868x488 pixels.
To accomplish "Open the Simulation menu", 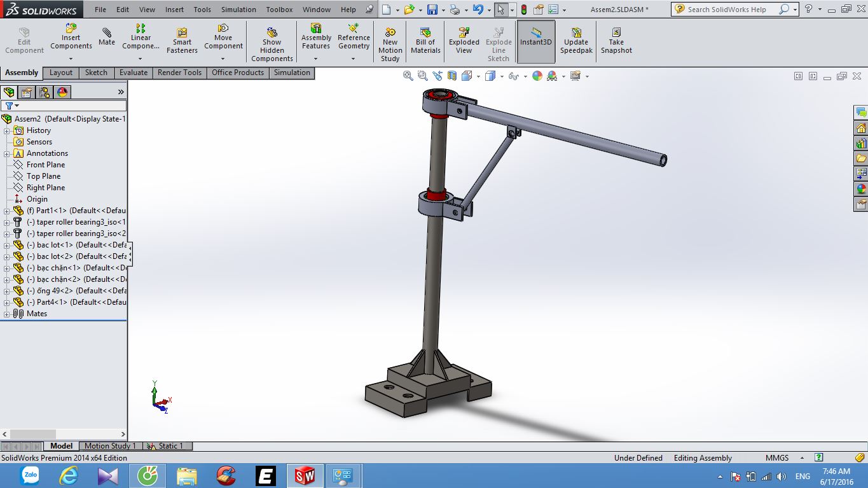I will (238, 10).
